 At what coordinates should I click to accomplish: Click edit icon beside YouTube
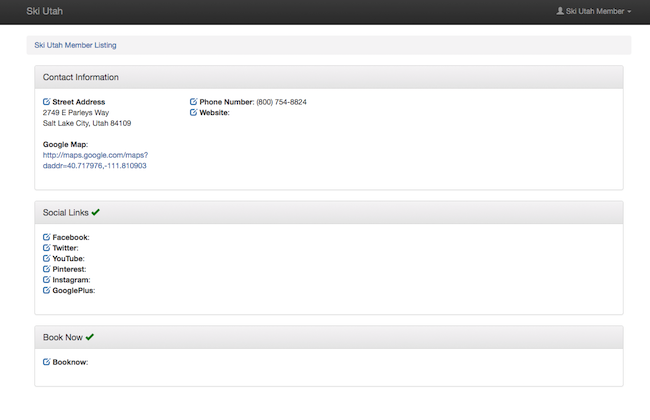[46, 258]
